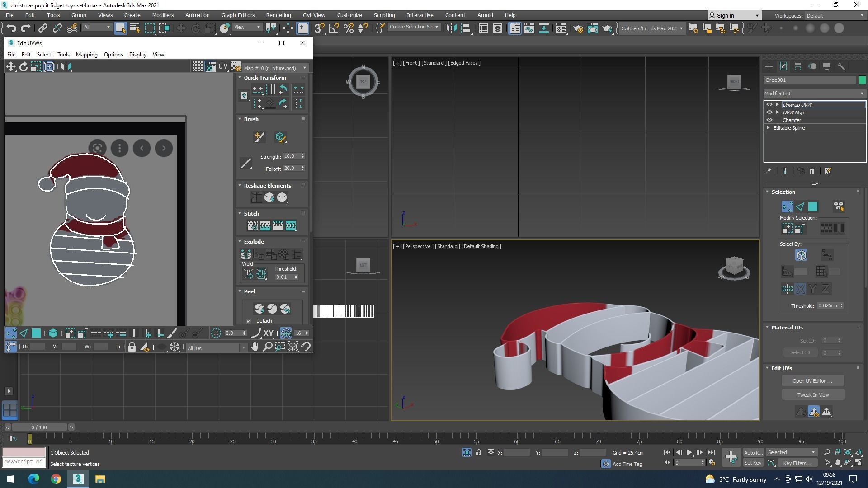Select the Freeform Mode tool in UV editor

click(49, 67)
